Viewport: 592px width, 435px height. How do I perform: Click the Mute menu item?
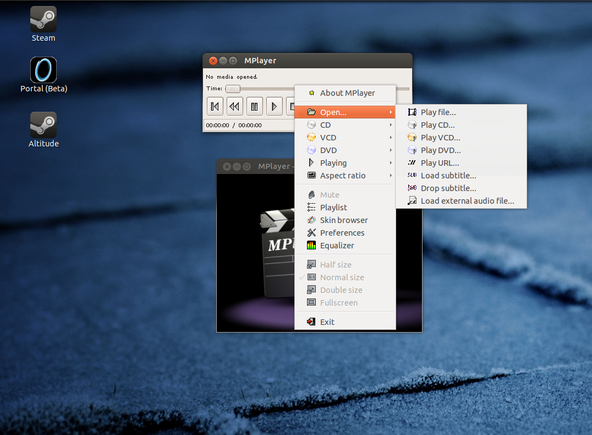pyautogui.click(x=345, y=195)
